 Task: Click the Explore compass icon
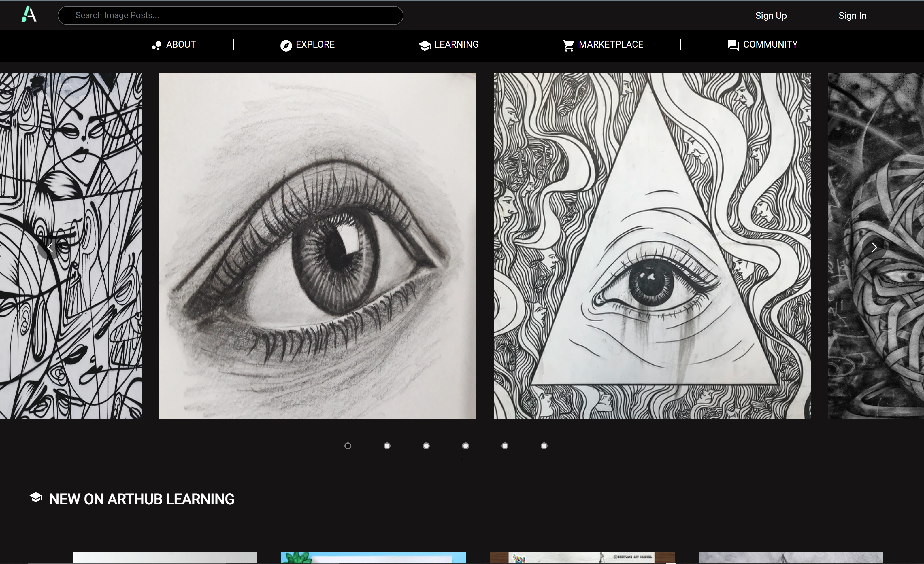[x=286, y=45]
